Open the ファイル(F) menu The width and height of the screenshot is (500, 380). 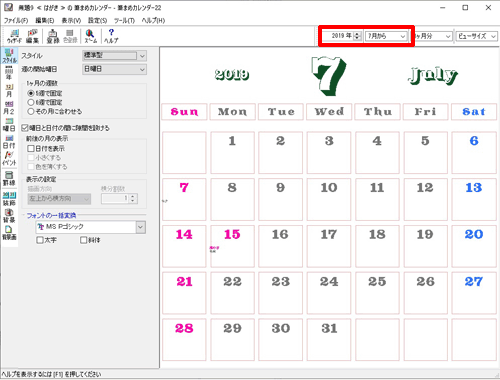(16, 21)
